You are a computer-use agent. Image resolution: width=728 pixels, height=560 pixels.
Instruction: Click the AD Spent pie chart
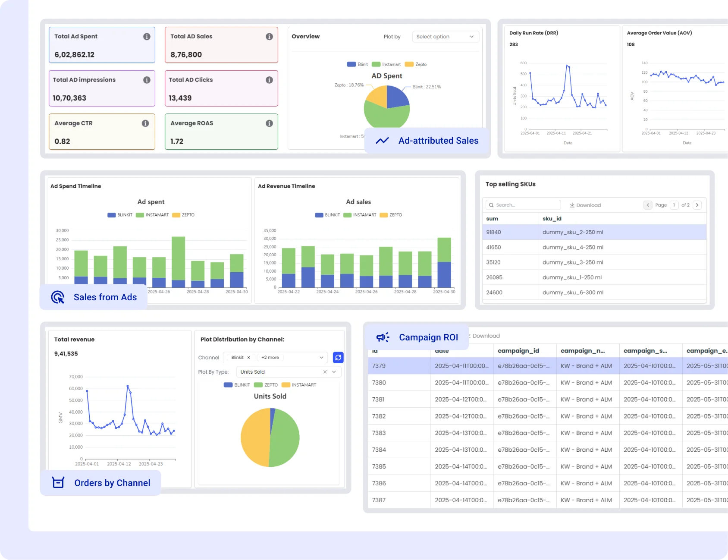click(x=387, y=107)
